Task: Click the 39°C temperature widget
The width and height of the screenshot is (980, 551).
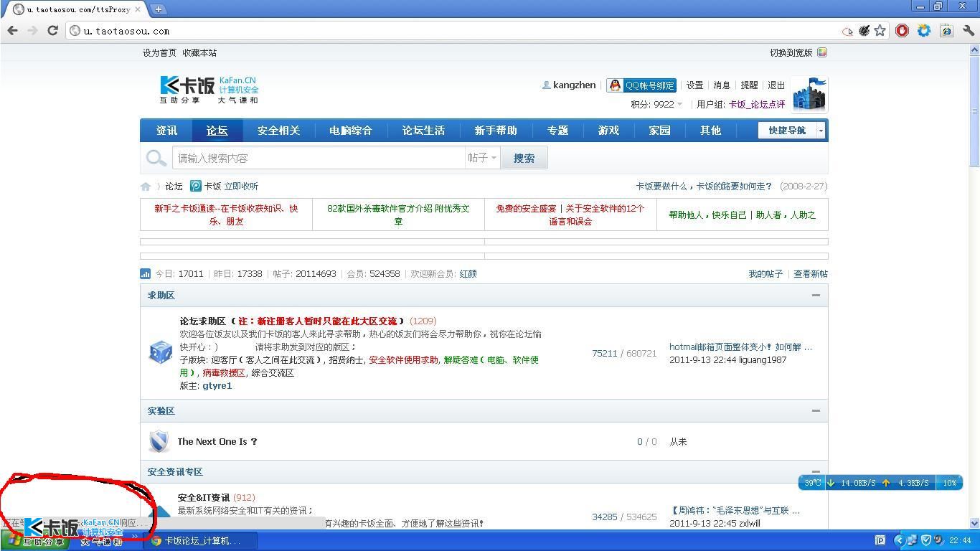Action: point(812,483)
